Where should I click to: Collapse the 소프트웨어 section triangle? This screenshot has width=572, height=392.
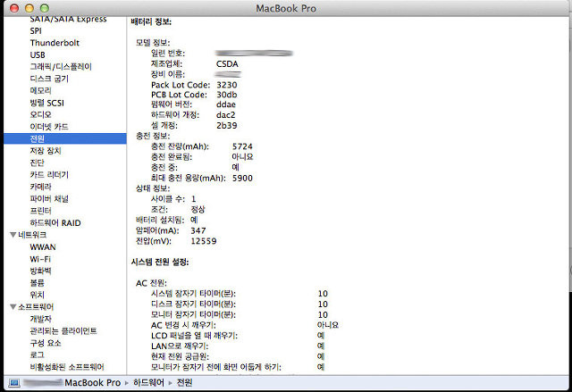pyautogui.click(x=13, y=307)
